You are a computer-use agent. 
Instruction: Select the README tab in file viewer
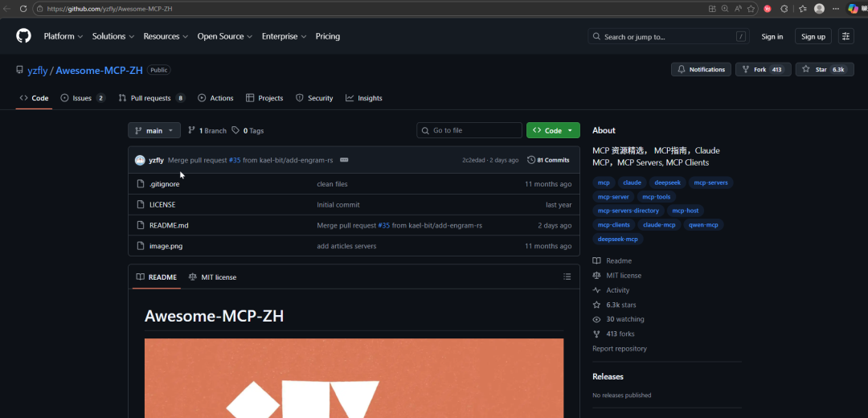157,277
